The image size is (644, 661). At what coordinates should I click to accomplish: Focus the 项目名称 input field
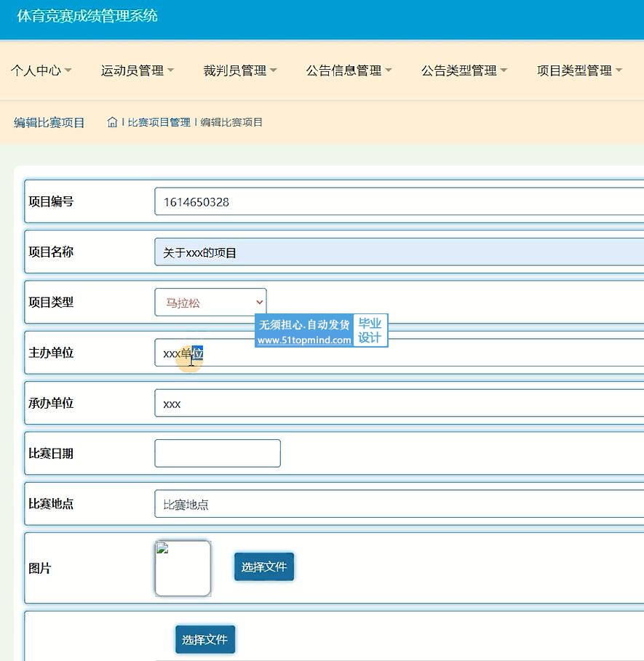[x=399, y=252]
